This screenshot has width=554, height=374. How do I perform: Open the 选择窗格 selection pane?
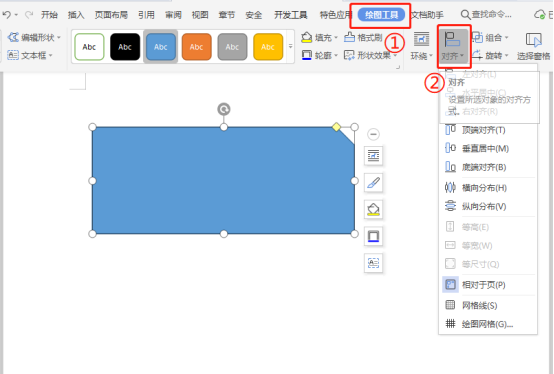click(534, 46)
